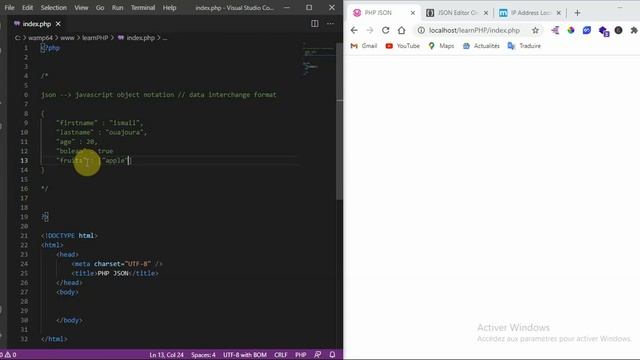640x360 pixels.
Task: Open the File menu in VS Code
Action: pyautogui.click(x=9, y=7)
